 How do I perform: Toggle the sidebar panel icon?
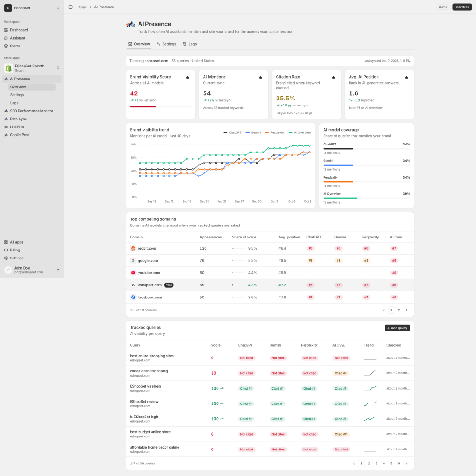(x=71, y=7)
